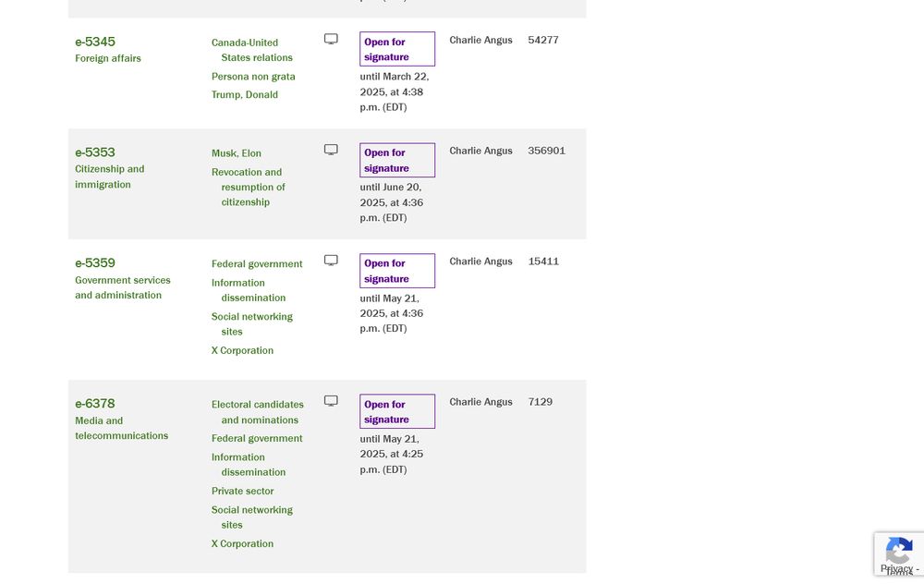Click the reCAPTCHA badge icon

coord(899,551)
